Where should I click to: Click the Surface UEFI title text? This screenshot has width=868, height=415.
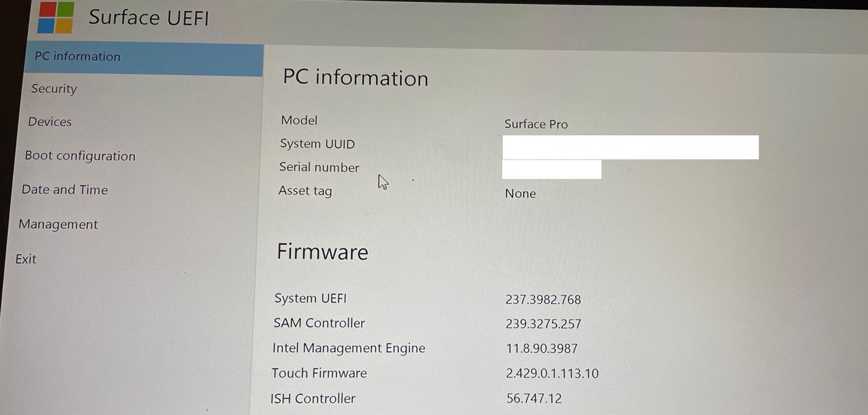point(149,17)
